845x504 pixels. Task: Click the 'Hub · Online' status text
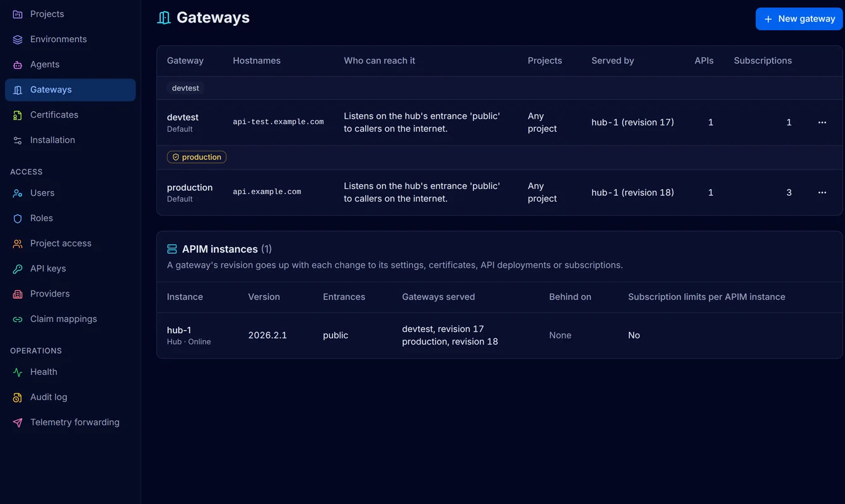(x=189, y=341)
